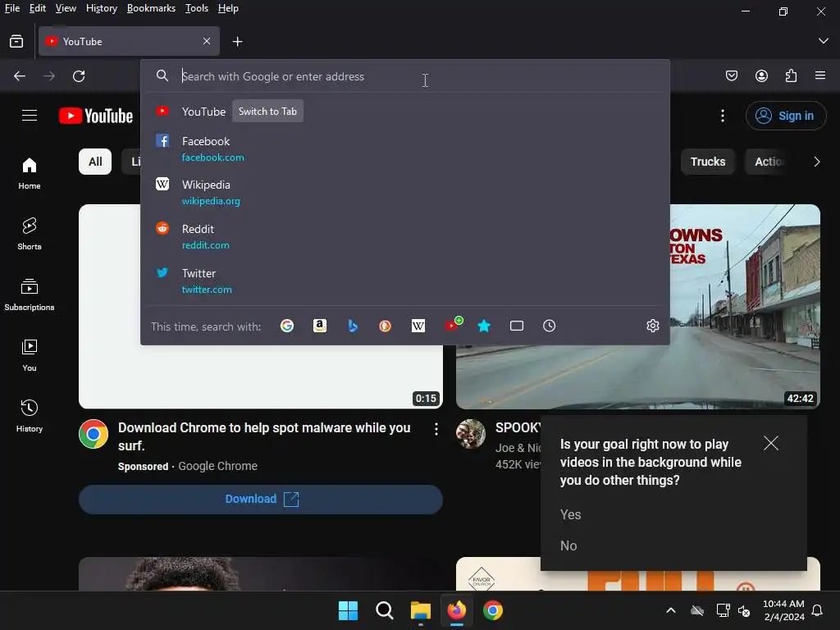The image size is (840, 630).
Task: Go back with the back arrow
Action: click(x=20, y=76)
